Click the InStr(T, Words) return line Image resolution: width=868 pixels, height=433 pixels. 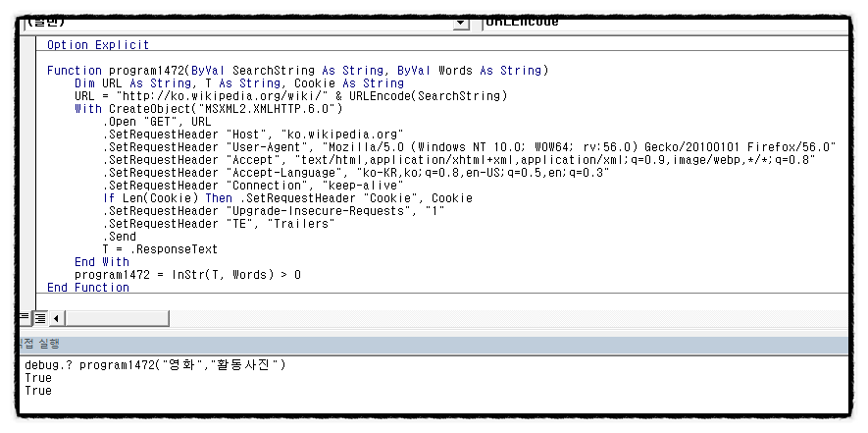click(x=187, y=275)
